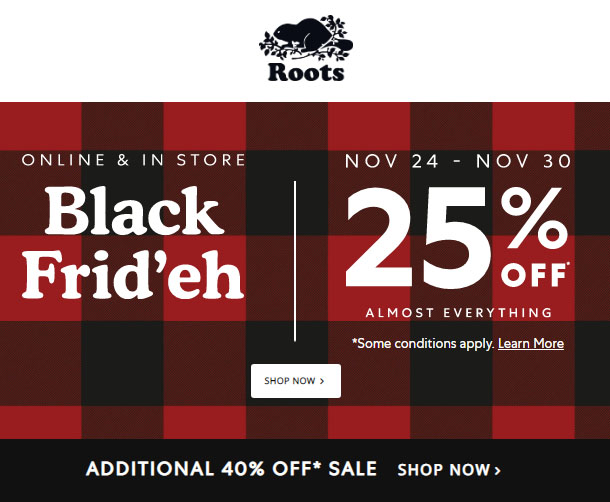
Task: Click the chevron after bottom-bar SHOP NOW
Action: click(497, 469)
